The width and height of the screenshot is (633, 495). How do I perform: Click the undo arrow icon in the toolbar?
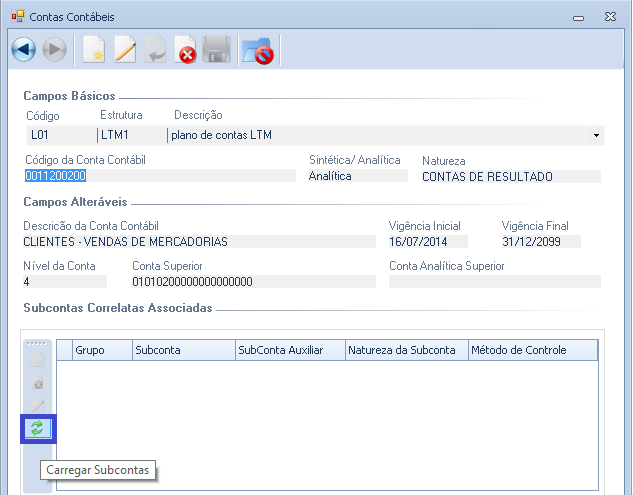tap(155, 49)
